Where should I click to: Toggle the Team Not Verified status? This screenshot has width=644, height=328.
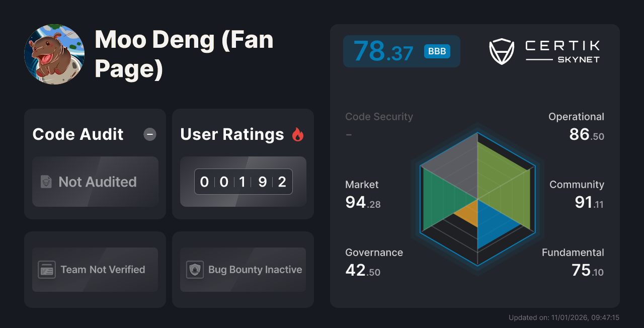coord(95,270)
